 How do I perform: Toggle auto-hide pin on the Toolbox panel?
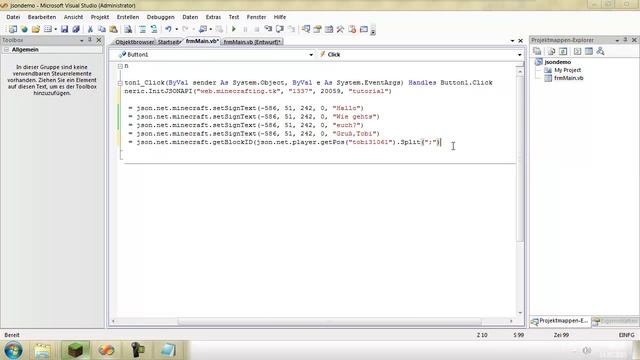[x=90, y=40]
